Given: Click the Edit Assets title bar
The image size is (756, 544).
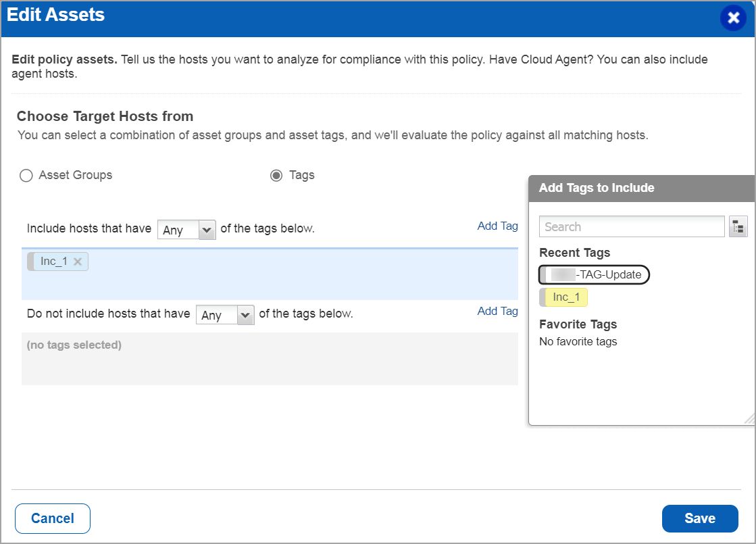Looking at the screenshot, I should (x=338, y=18).
